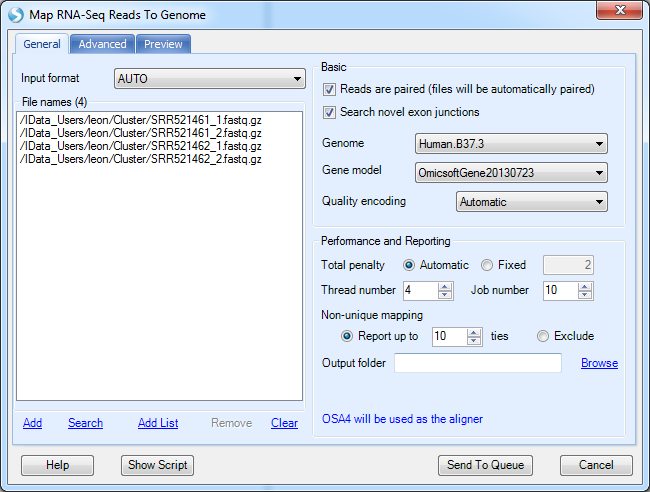Viewport: 650px width, 492px height.
Task: Select Fixed total penalty radio button
Action: tap(487, 265)
